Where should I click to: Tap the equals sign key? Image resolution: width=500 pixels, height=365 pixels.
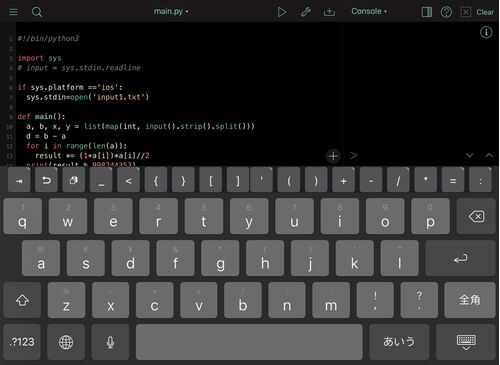pyautogui.click(x=453, y=180)
